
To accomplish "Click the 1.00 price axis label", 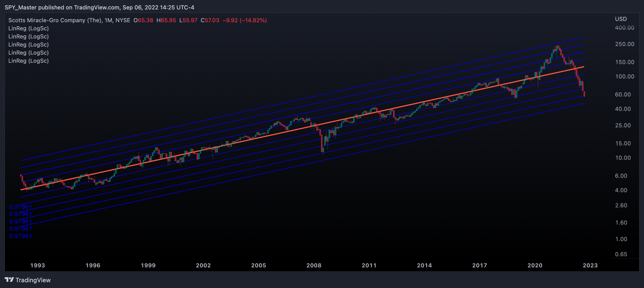I will click(x=621, y=239).
